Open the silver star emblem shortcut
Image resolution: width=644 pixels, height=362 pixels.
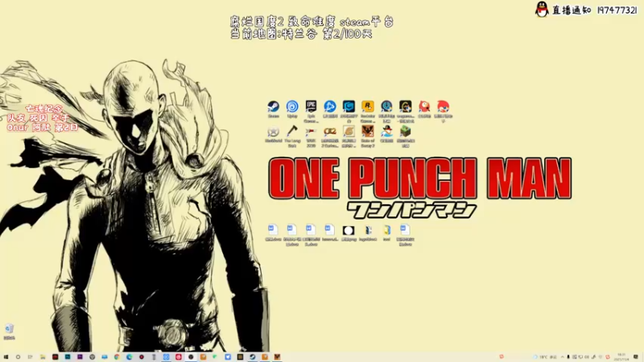click(x=273, y=134)
